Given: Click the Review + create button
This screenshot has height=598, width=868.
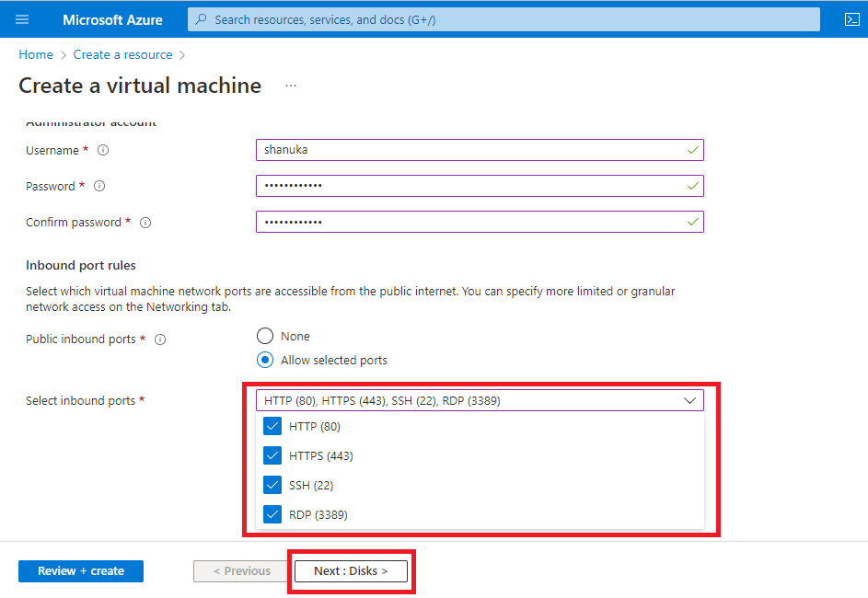Looking at the screenshot, I should (81, 571).
